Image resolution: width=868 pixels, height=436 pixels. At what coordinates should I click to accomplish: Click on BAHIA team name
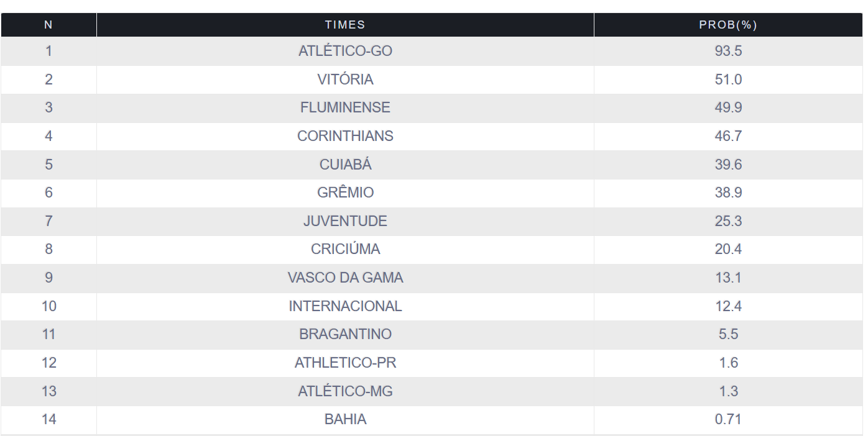pyautogui.click(x=345, y=419)
